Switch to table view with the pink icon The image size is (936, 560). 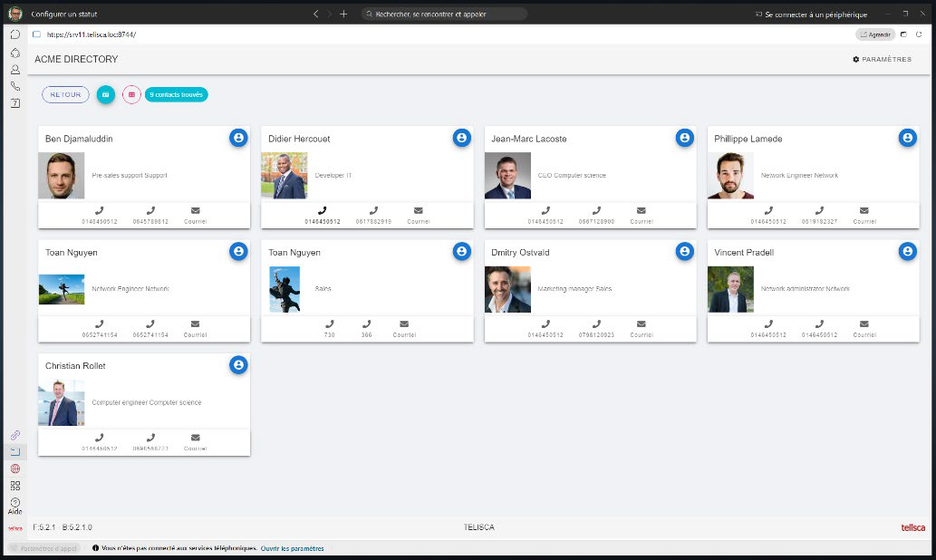click(131, 94)
